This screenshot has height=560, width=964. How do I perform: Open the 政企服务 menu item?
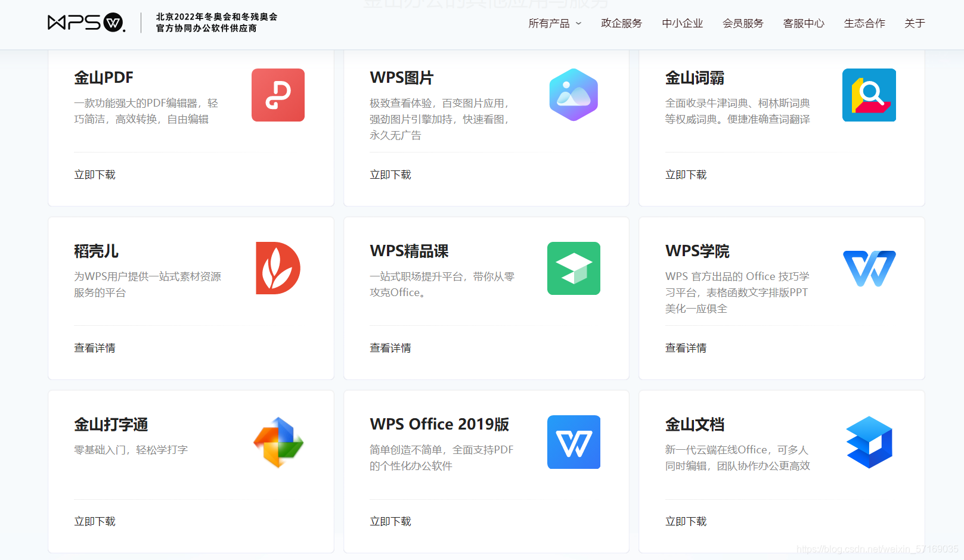622,23
